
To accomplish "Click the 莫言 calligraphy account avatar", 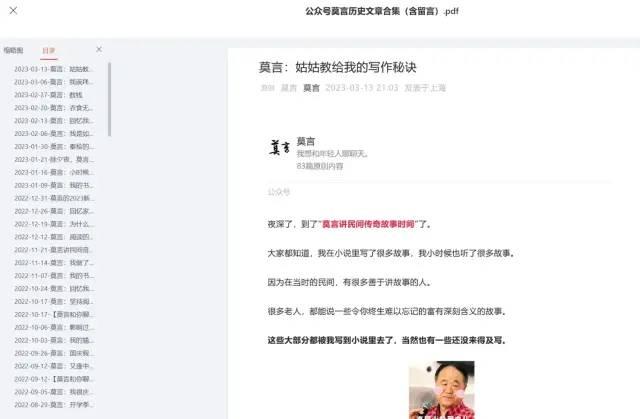I will [x=279, y=147].
